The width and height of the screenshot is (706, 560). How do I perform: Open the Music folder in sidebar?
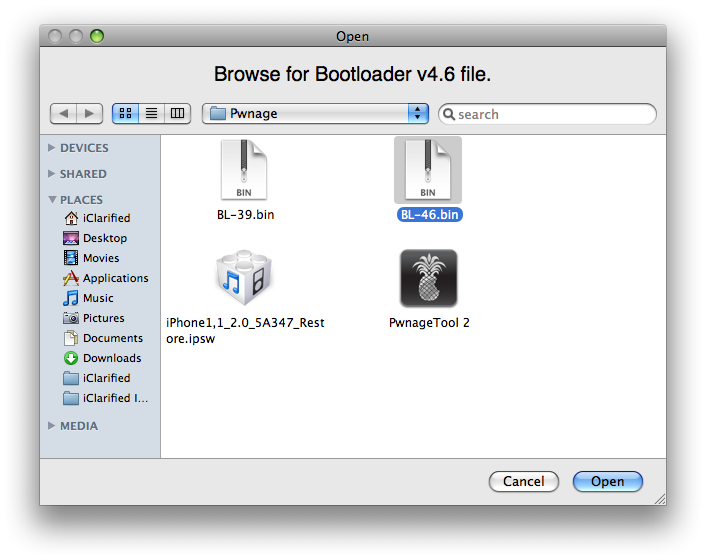[x=98, y=298]
